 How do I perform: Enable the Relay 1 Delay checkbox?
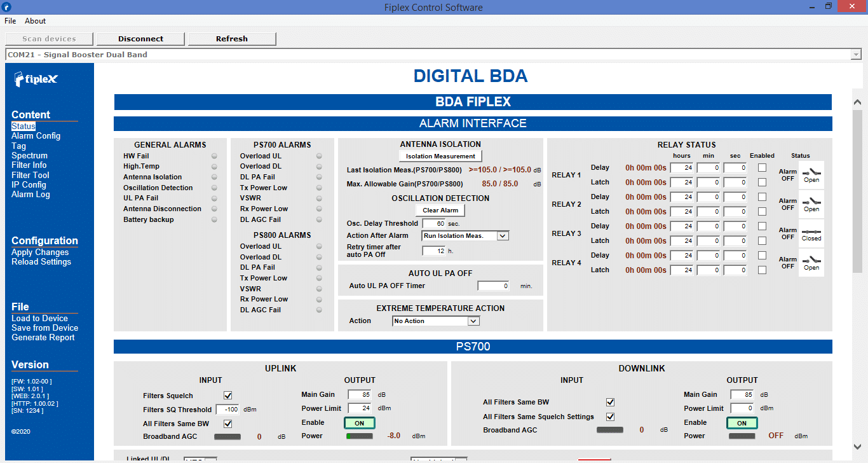(762, 168)
